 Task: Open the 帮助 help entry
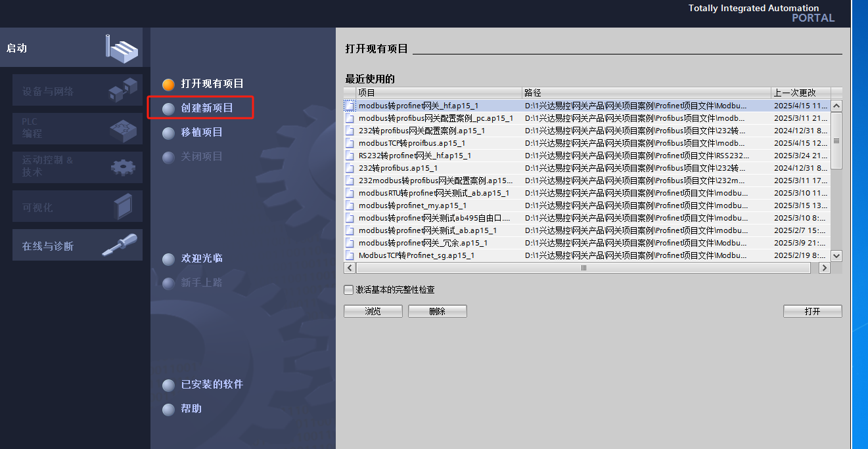(191, 408)
